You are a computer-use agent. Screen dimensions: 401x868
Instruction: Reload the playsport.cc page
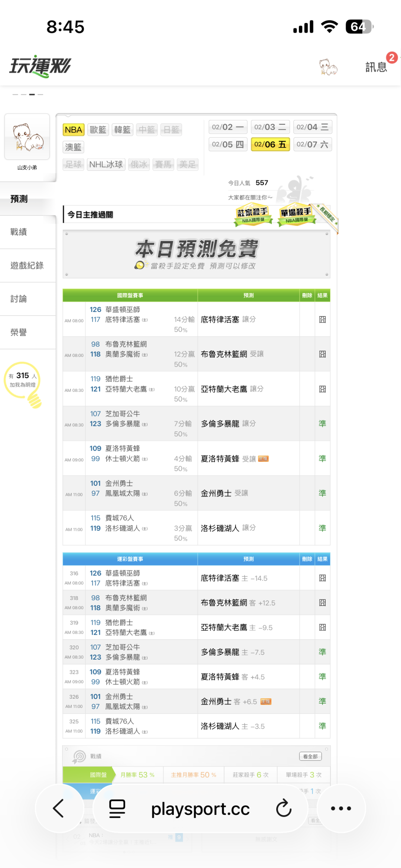(x=284, y=808)
